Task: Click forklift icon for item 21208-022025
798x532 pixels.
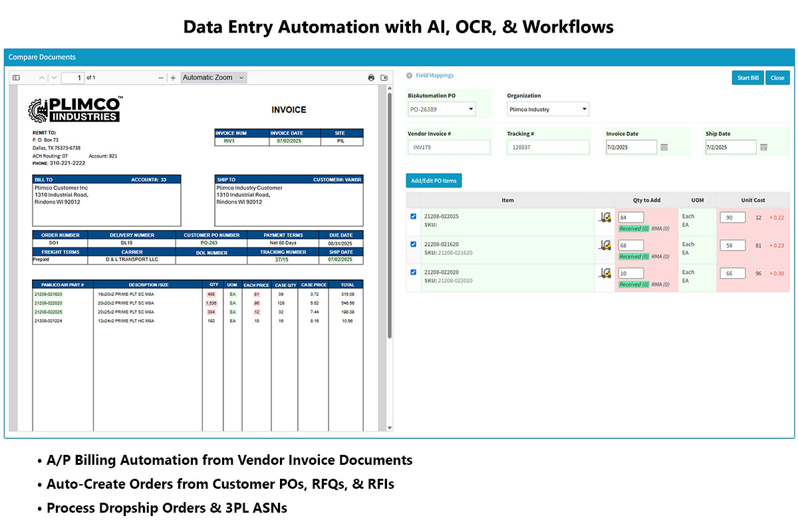Action: 604,217
